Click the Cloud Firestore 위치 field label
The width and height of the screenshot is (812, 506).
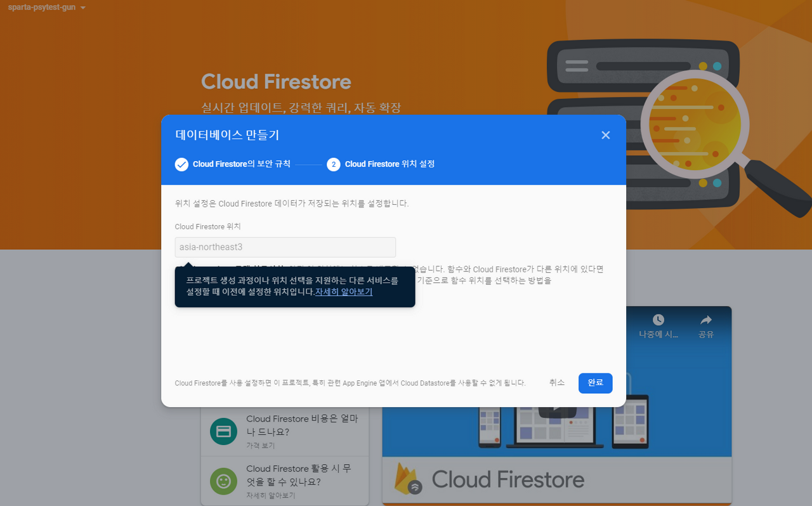(x=208, y=226)
